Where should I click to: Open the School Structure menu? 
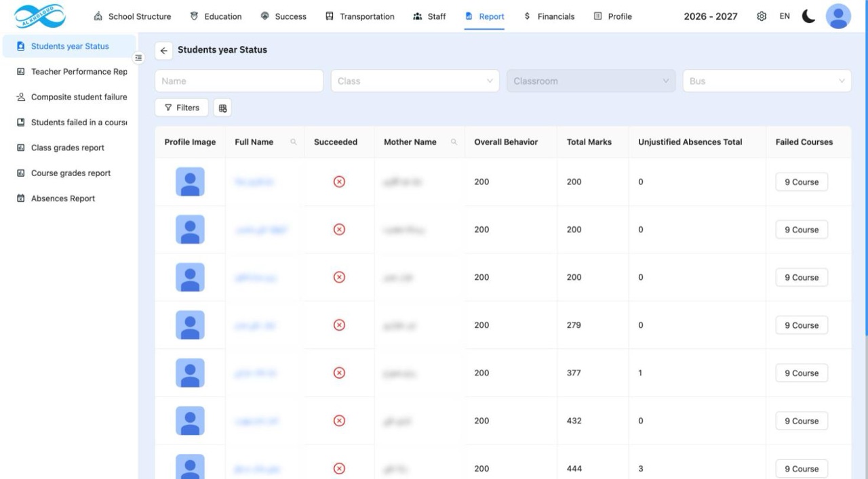(132, 17)
